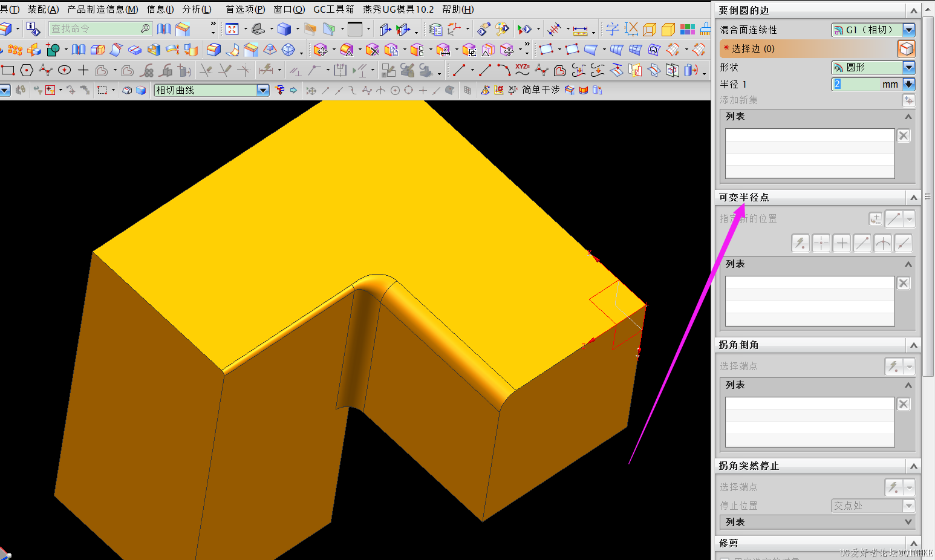This screenshot has width=935, height=560.
Task: Select the Point plus-sign tool
Action: point(83,71)
